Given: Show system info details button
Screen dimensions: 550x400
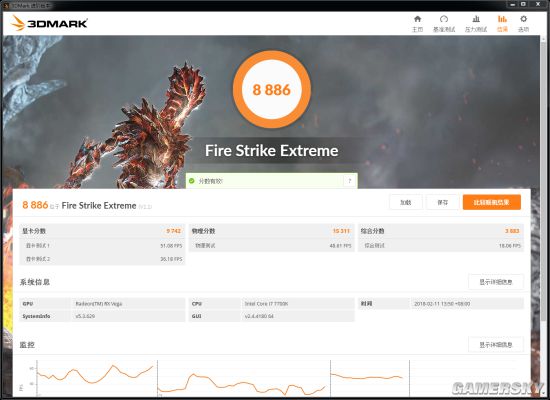Looking at the screenshot, I should pos(496,282).
